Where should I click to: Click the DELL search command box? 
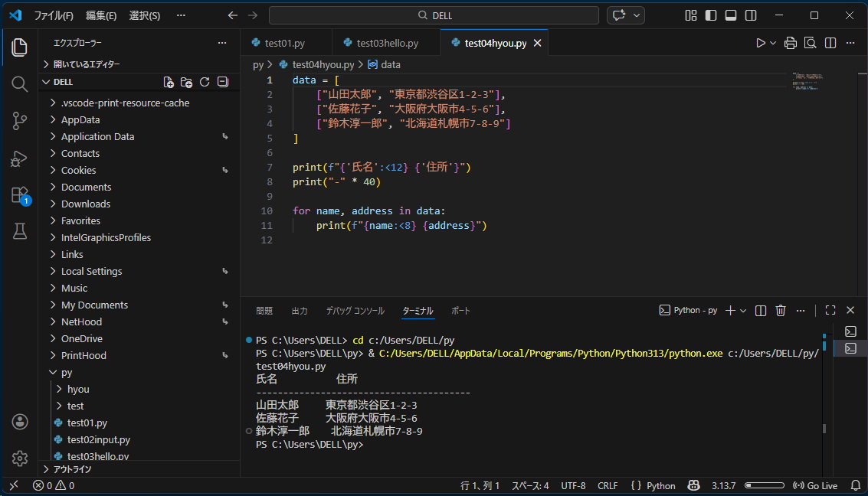click(x=434, y=15)
